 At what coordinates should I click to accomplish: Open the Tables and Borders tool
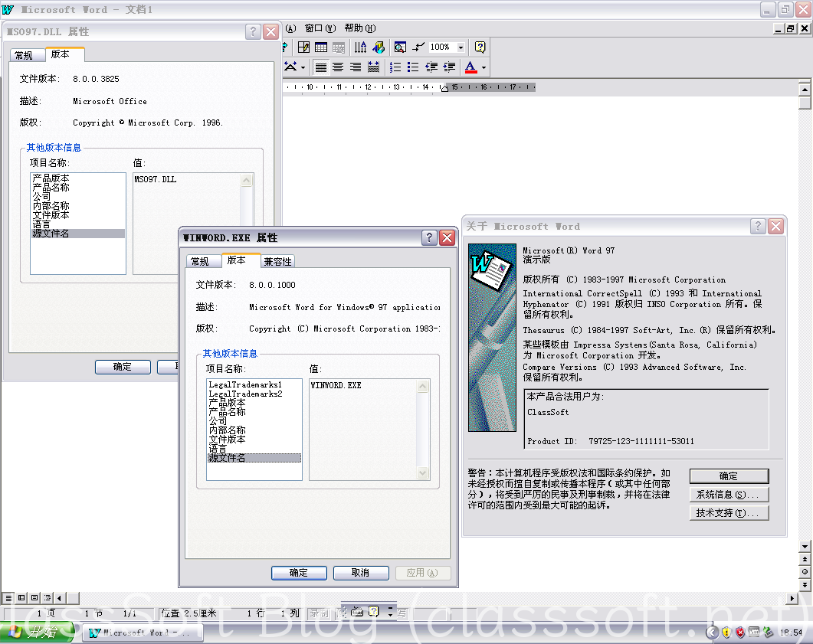(303, 47)
